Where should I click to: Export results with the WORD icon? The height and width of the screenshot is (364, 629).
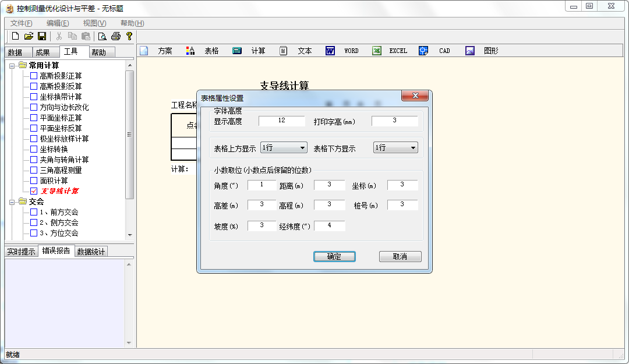tap(330, 51)
